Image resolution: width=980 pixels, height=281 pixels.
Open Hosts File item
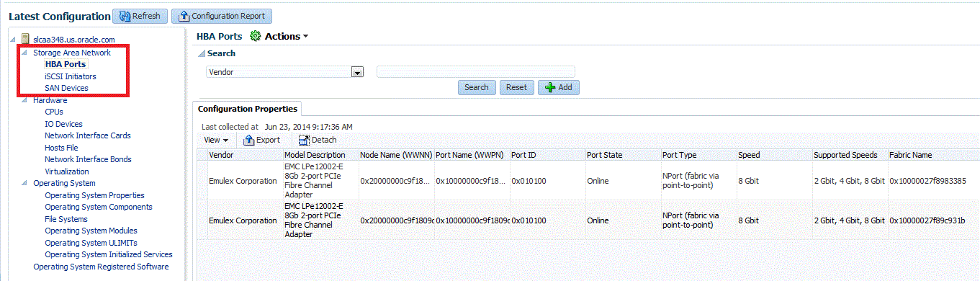pos(61,148)
